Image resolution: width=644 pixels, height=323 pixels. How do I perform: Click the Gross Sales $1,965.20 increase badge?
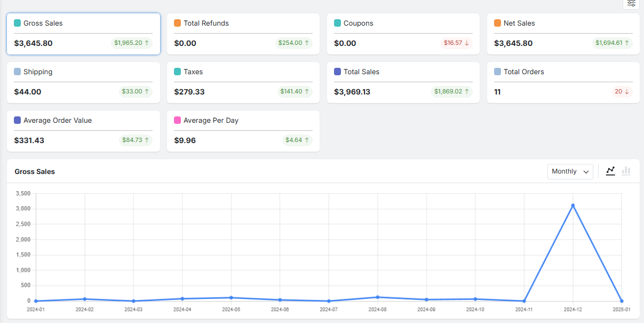pos(132,43)
